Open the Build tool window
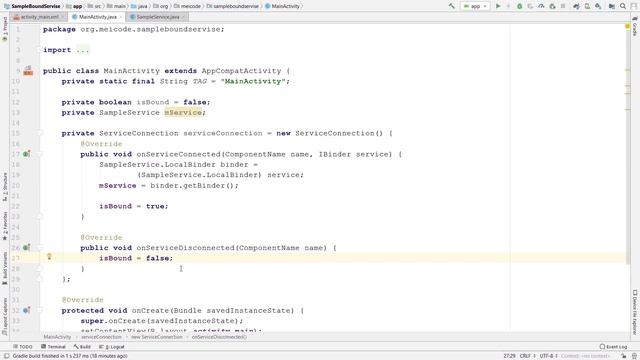This screenshot has width=640, height=360. coord(82,347)
